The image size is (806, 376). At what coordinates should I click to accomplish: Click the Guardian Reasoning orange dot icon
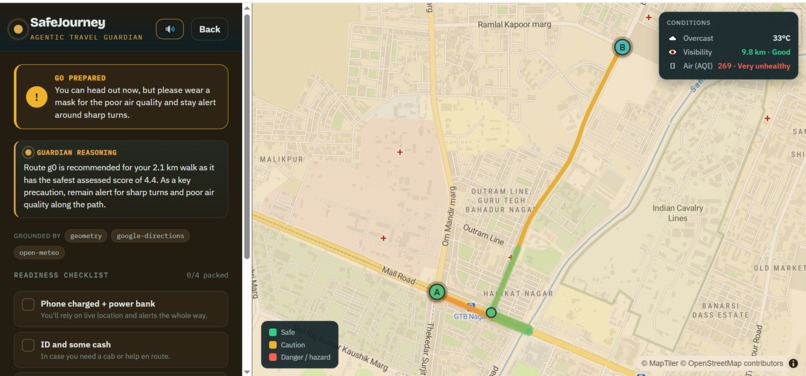[x=28, y=152]
